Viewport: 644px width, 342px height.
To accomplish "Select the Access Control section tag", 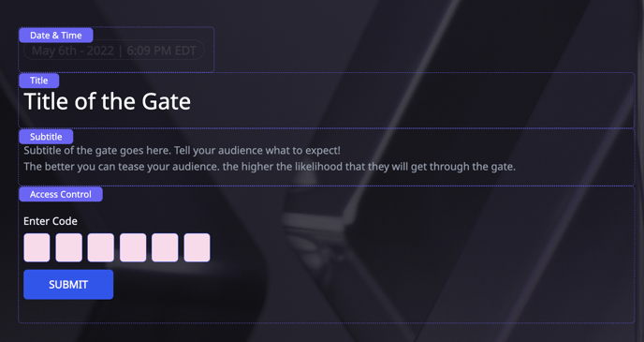I will (61, 195).
